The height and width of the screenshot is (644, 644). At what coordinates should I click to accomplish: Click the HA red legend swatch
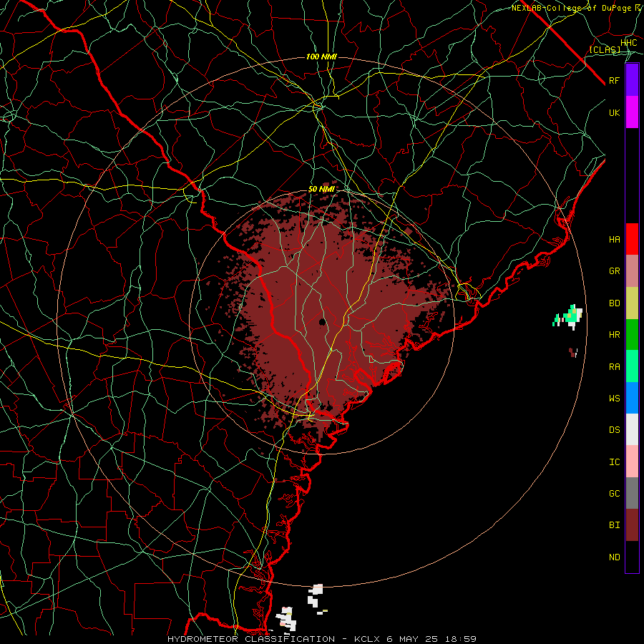point(632,239)
